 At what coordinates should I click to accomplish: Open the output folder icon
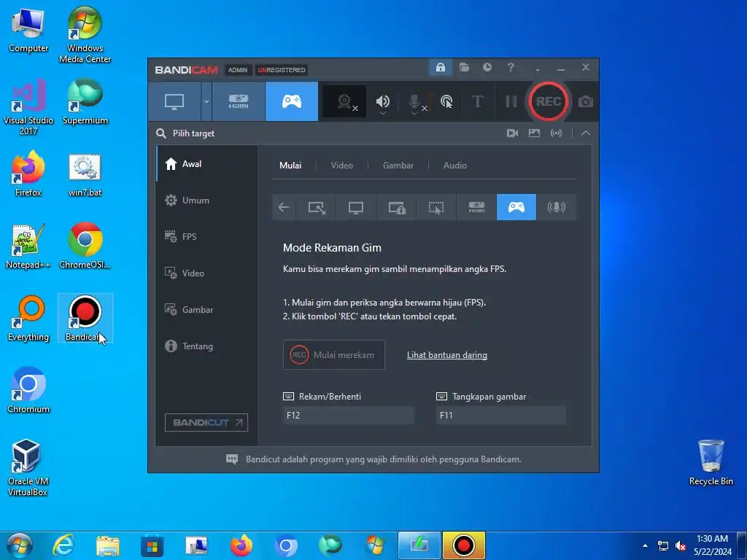(464, 67)
